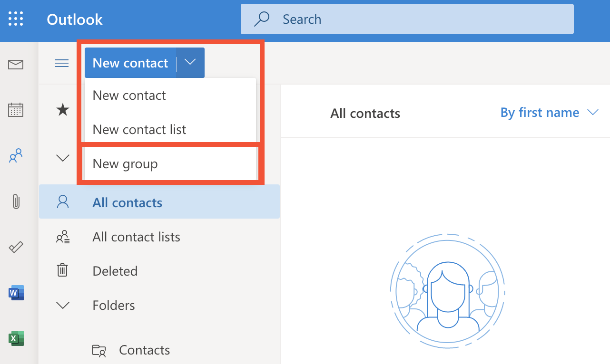
Task: Select All contact lists
Action: [136, 237]
